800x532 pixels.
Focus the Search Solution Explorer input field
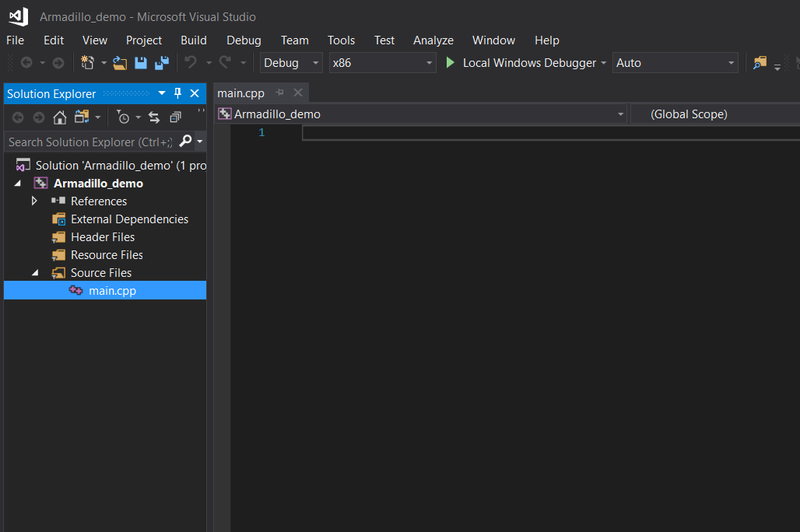90,142
